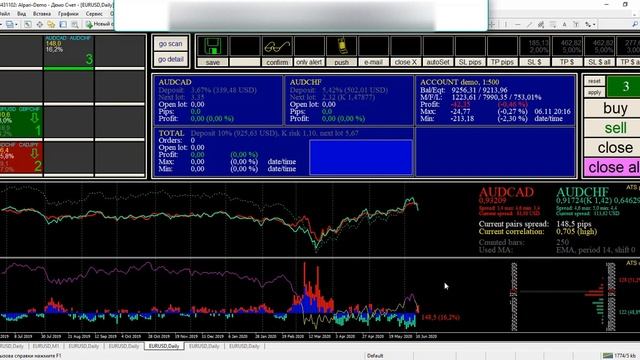
Task: Click the save label button
Action: pyautogui.click(x=212, y=62)
